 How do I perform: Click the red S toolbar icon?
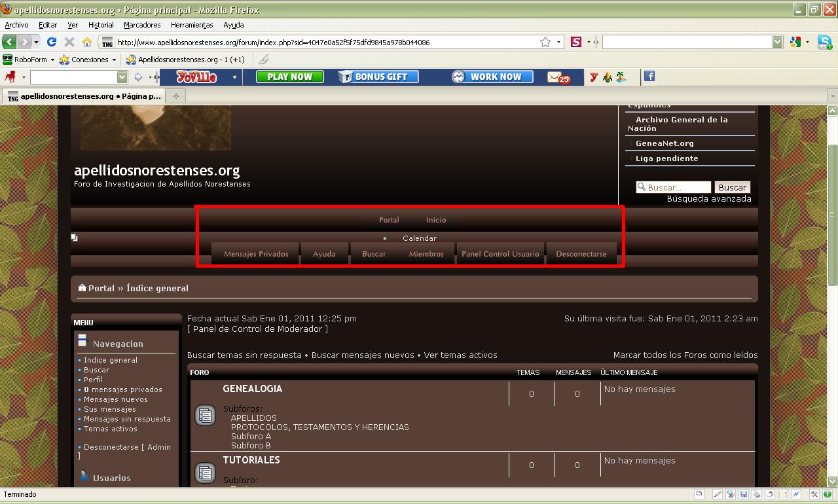[576, 42]
